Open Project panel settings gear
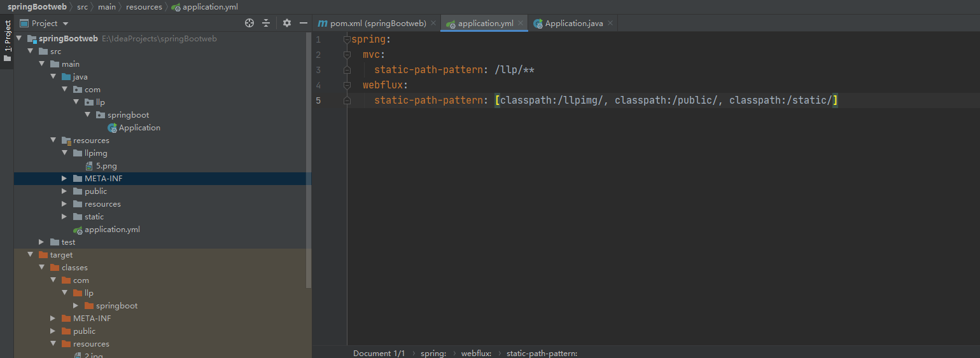Image resolution: width=980 pixels, height=358 pixels. 287,23
